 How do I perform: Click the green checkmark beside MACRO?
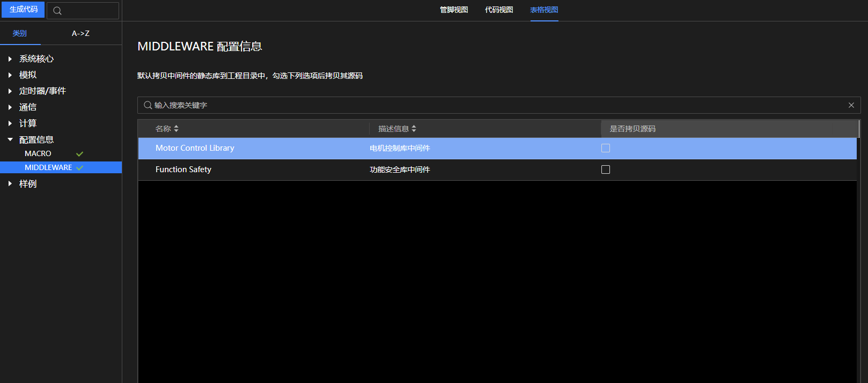click(79, 154)
